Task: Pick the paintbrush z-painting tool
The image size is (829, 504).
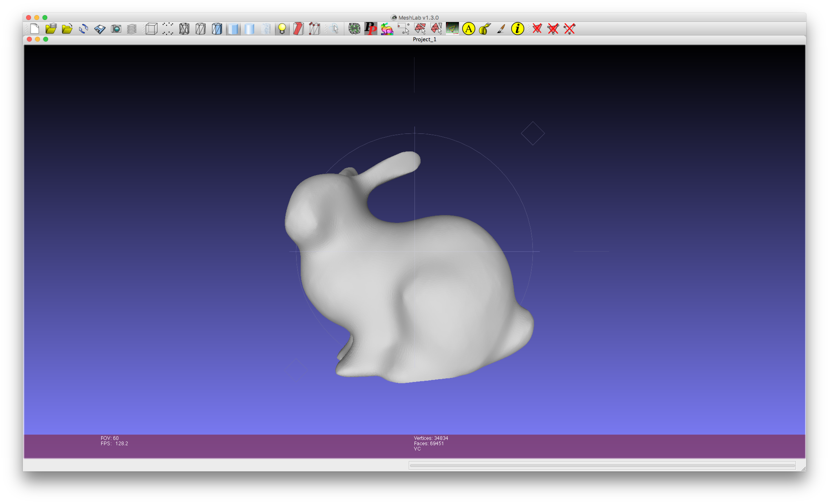Action: [x=501, y=29]
